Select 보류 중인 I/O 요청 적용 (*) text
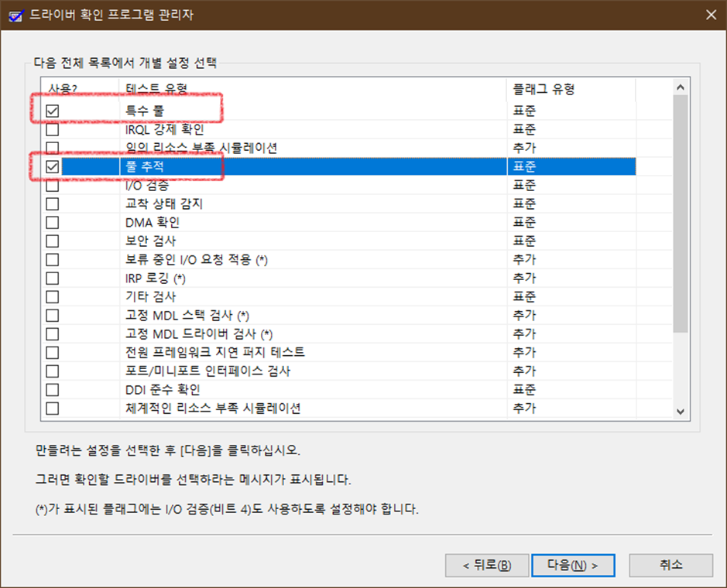Image resolution: width=727 pixels, height=588 pixels. tap(197, 259)
